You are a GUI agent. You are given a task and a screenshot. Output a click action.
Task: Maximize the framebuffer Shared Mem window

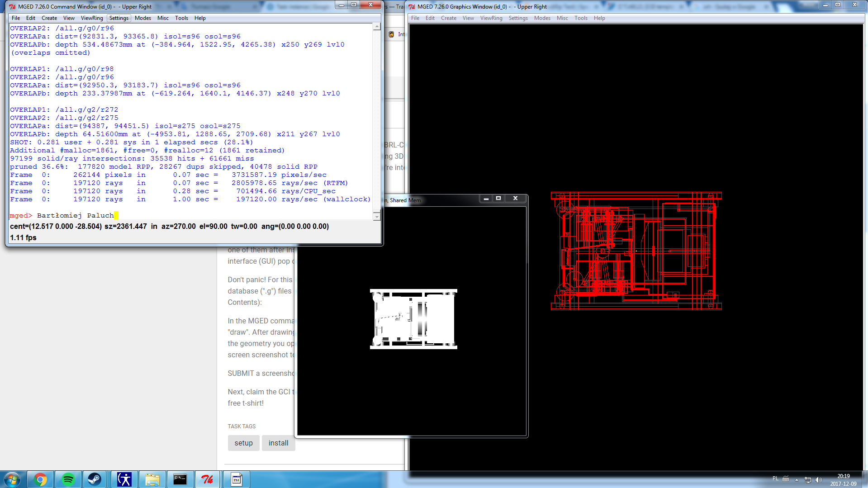point(498,199)
